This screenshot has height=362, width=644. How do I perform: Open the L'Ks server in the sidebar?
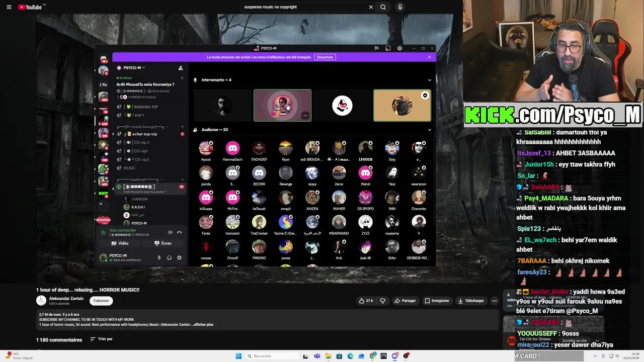pos(103,84)
